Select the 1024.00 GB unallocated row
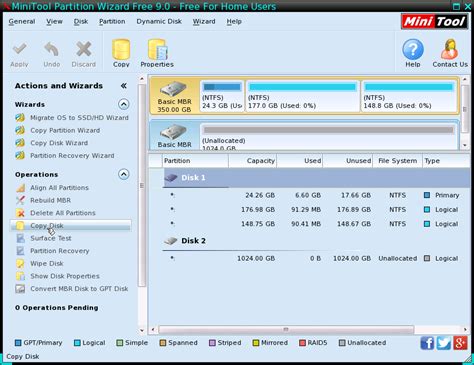The image size is (474, 365). [x=315, y=258]
